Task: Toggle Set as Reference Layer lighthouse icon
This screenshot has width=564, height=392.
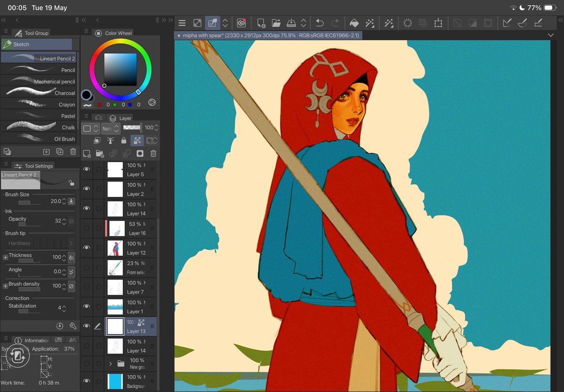Action: (110, 140)
